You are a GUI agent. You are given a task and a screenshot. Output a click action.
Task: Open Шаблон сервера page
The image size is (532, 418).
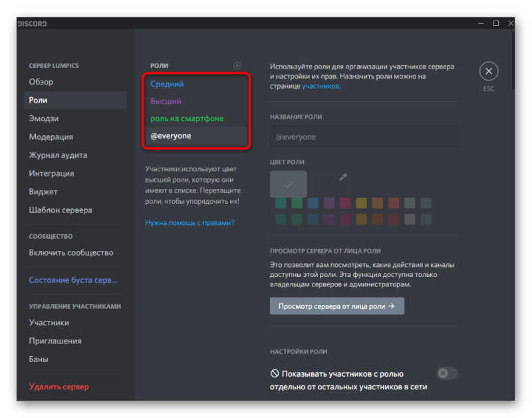(x=75, y=210)
